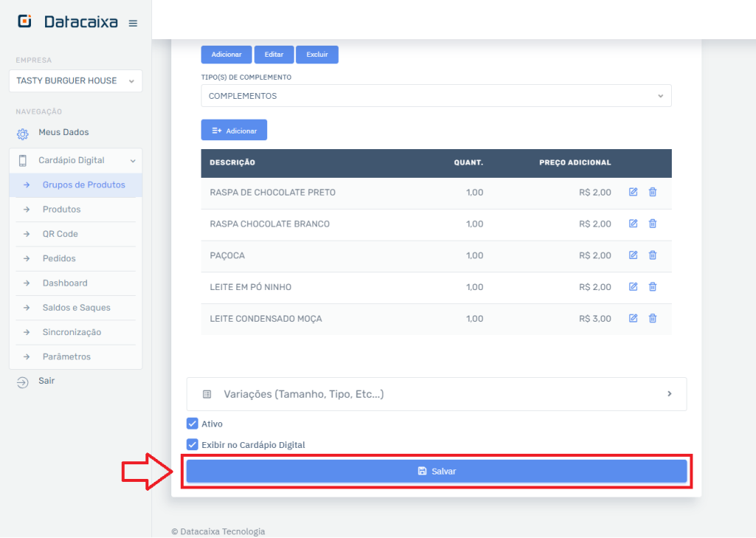Open the TASTY BURGUER HOUSE company selector
The height and width of the screenshot is (538, 756).
point(75,81)
